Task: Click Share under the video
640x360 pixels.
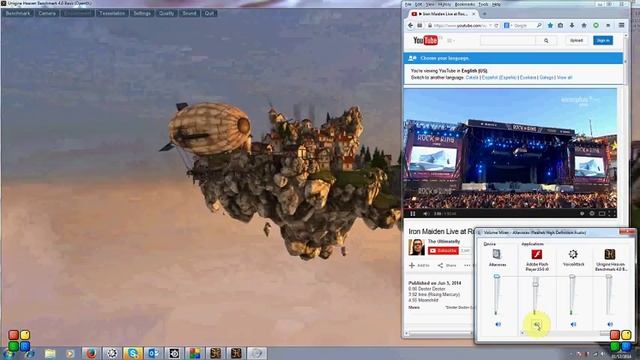Action: pos(447,265)
